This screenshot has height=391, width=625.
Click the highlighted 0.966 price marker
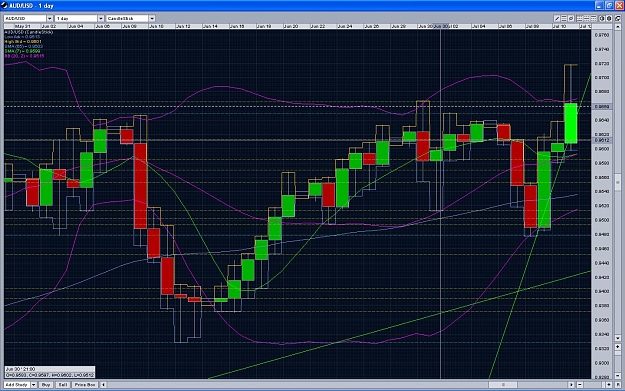click(x=601, y=106)
